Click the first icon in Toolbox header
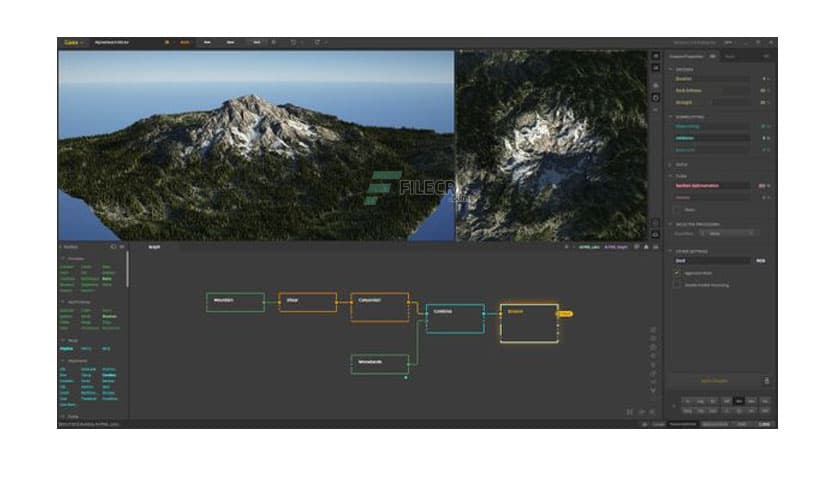Screen dimensions: 836x484 (x=113, y=246)
